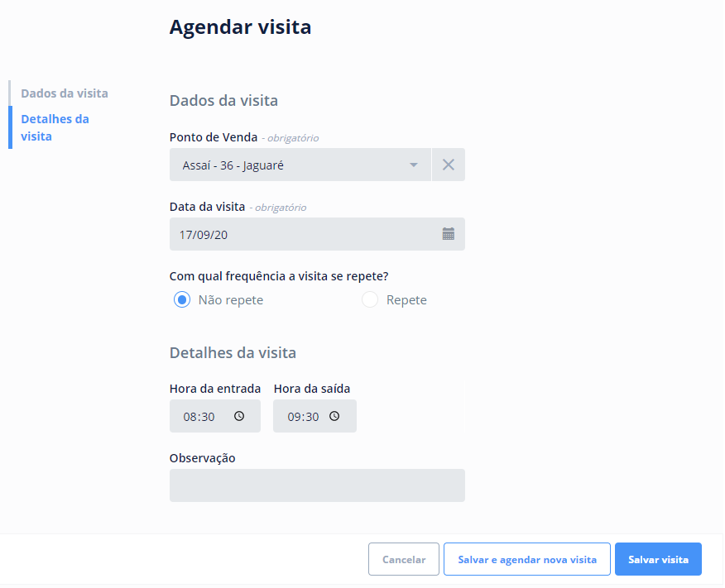Image resolution: width=725 pixels, height=588 pixels.
Task: Open the calendar icon on Data da visita
Action: click(x=448, y=234)
